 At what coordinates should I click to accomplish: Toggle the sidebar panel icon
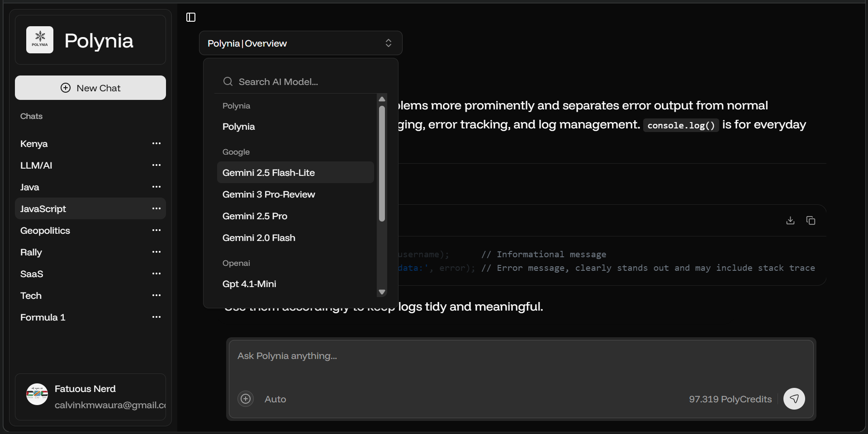(191, 17)
